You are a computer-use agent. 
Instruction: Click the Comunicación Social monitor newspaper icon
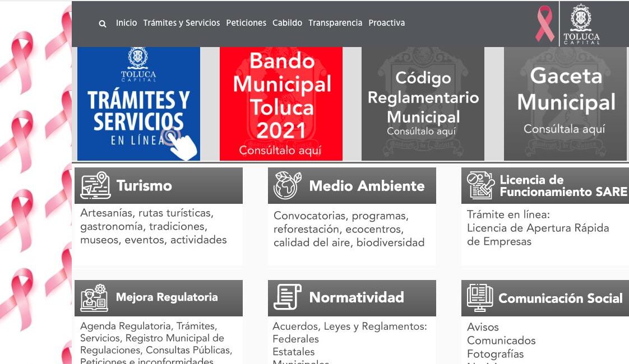(x=480, y=298)
